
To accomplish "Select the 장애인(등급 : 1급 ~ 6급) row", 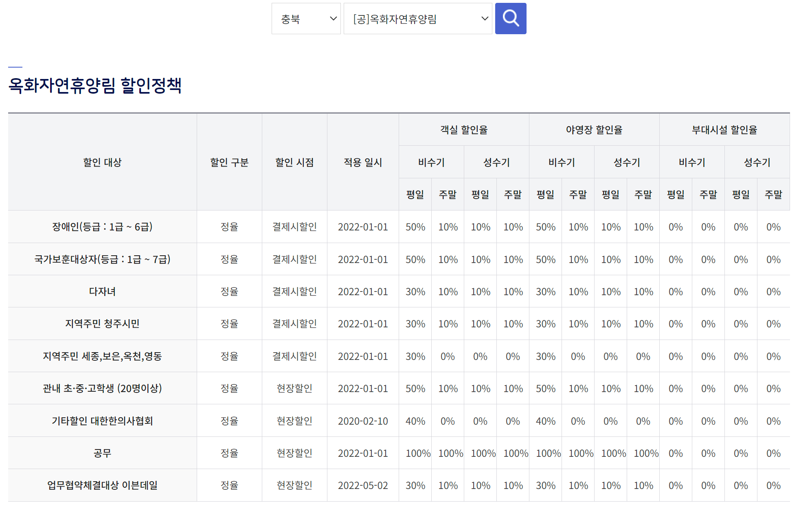I will tap(103, 227).
